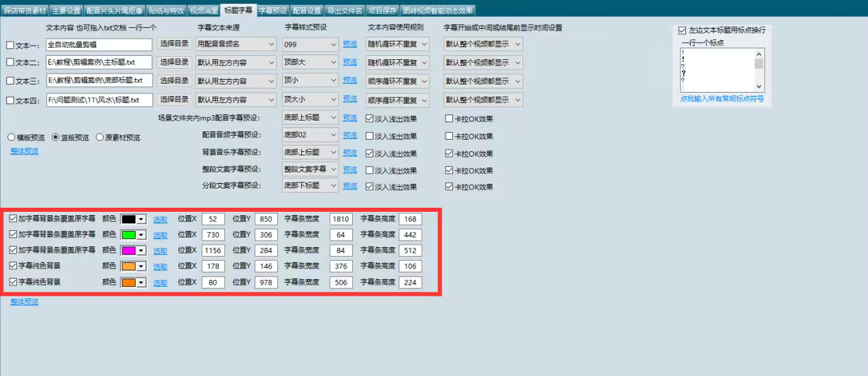Enable the 文本二 checkbox
The height and width of the screenshot is (376, 868).
pyautogui.click(x=10, y=63)
